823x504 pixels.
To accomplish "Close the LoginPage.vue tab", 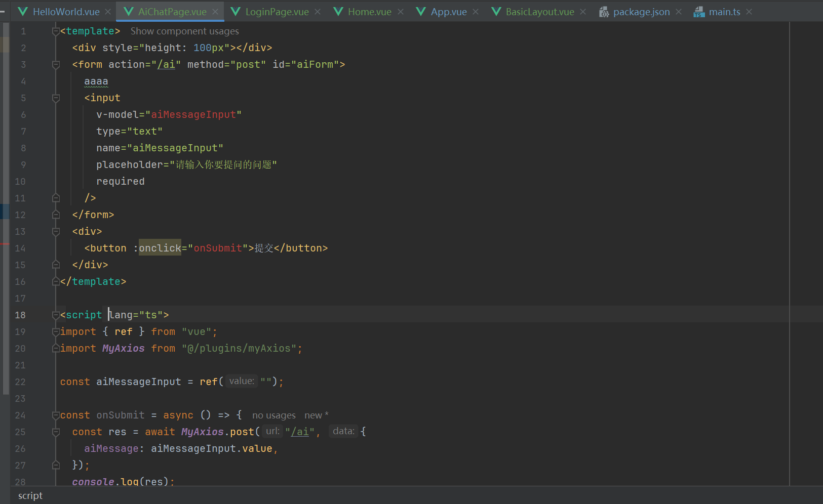I will [x=318, y=12].
